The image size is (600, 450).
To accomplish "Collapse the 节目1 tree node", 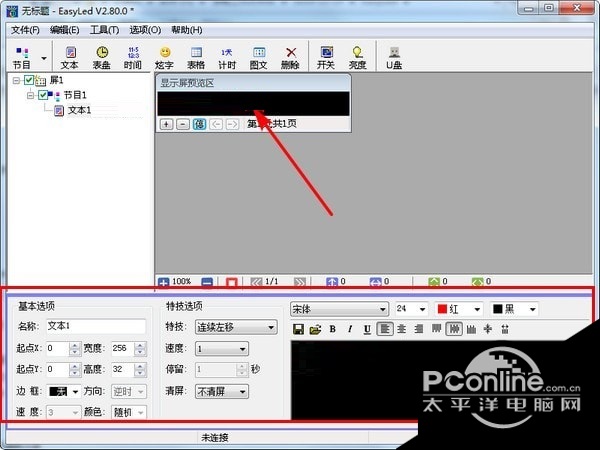I will 31,95.
